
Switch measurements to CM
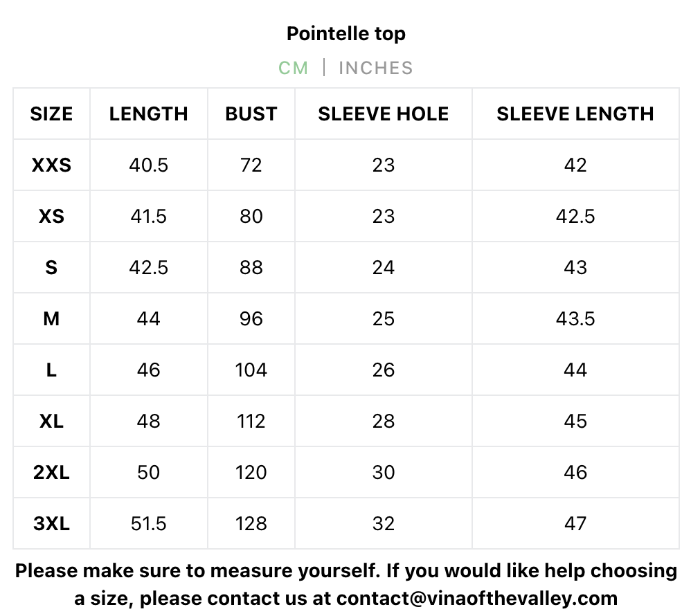[x=293, y=68]
